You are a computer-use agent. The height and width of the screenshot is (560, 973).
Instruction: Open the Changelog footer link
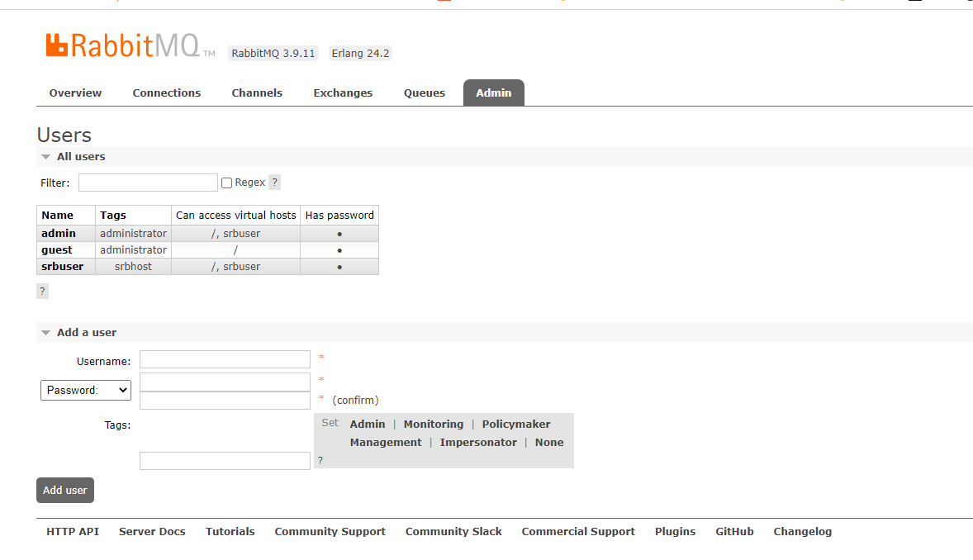(802, 531)
